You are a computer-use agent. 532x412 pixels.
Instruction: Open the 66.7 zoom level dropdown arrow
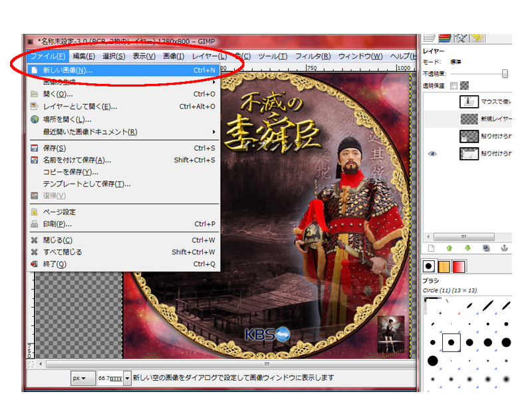[x=127, y=378]
